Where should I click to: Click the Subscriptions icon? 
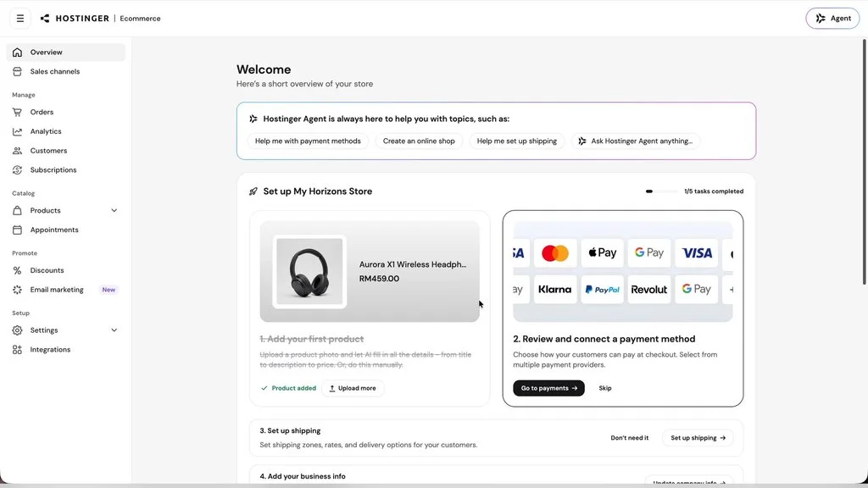(17, 169)
